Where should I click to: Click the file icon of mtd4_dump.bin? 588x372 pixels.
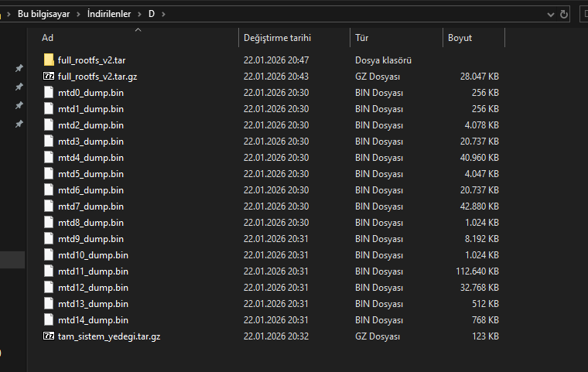tap(49, 158)
